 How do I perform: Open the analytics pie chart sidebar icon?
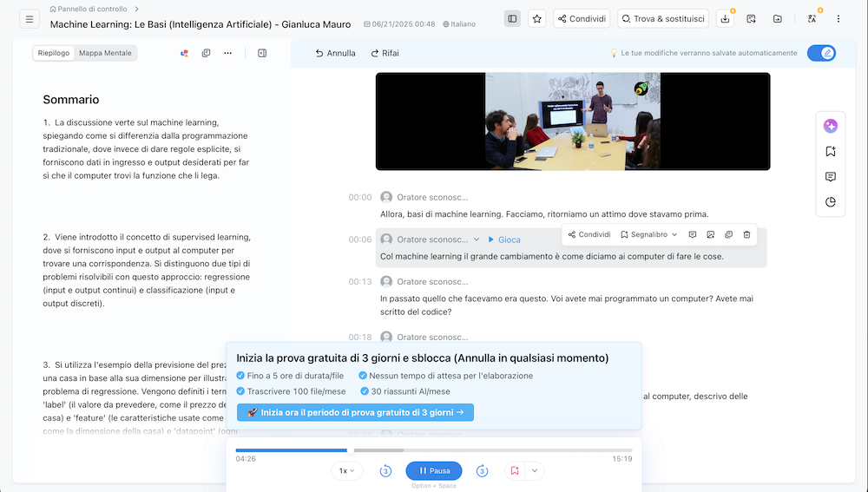831,202
